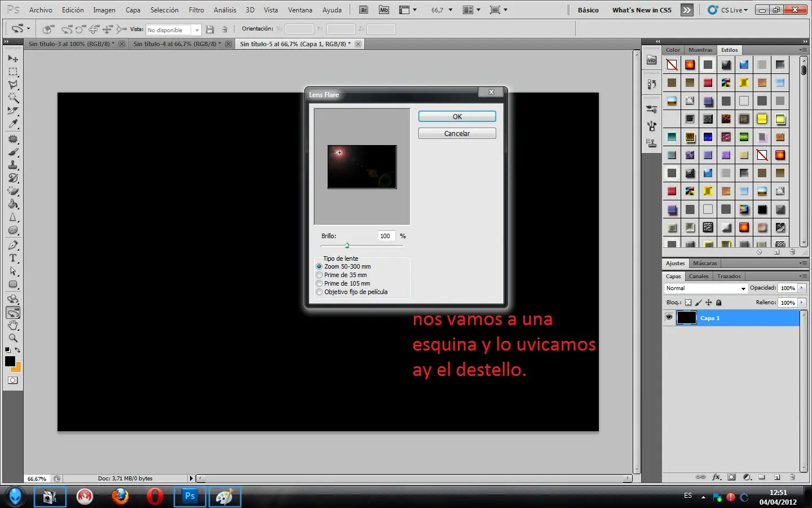Select the Move tool
This screenshot has width=812, height=508.
(13, 59)
